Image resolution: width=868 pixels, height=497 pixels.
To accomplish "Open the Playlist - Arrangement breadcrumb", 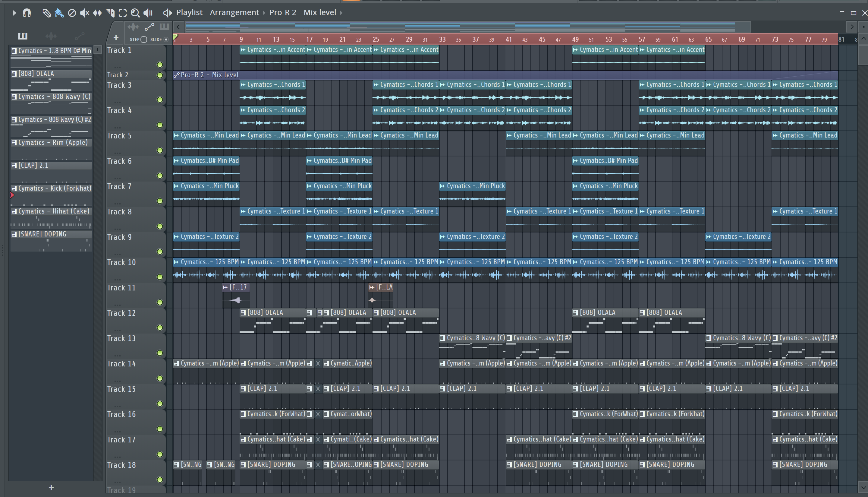I will [218, 12].
